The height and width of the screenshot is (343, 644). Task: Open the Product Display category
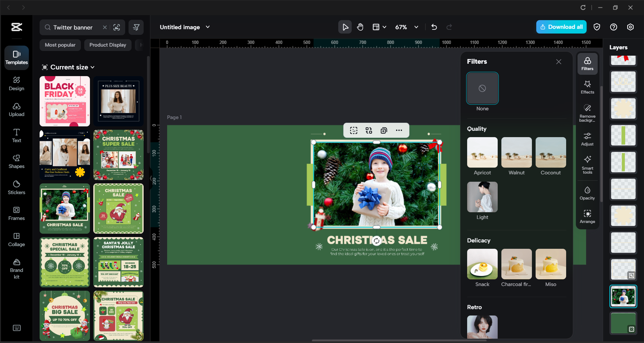[107, 45]
